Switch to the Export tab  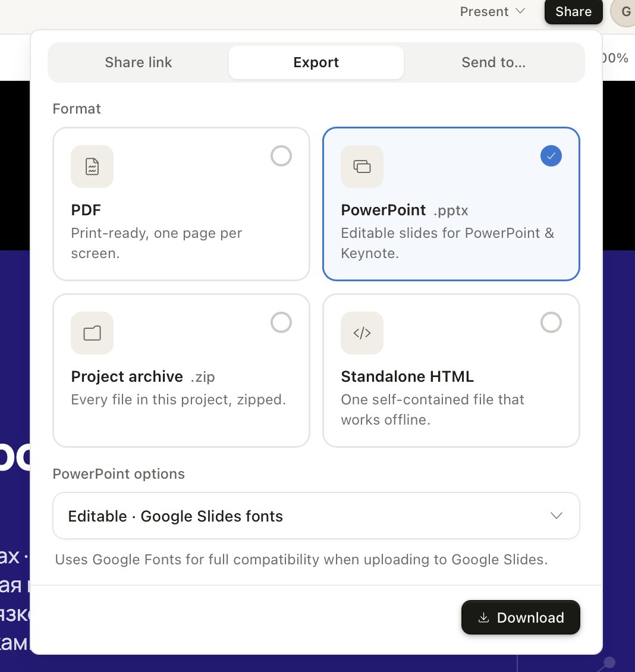tap(316, 62)
